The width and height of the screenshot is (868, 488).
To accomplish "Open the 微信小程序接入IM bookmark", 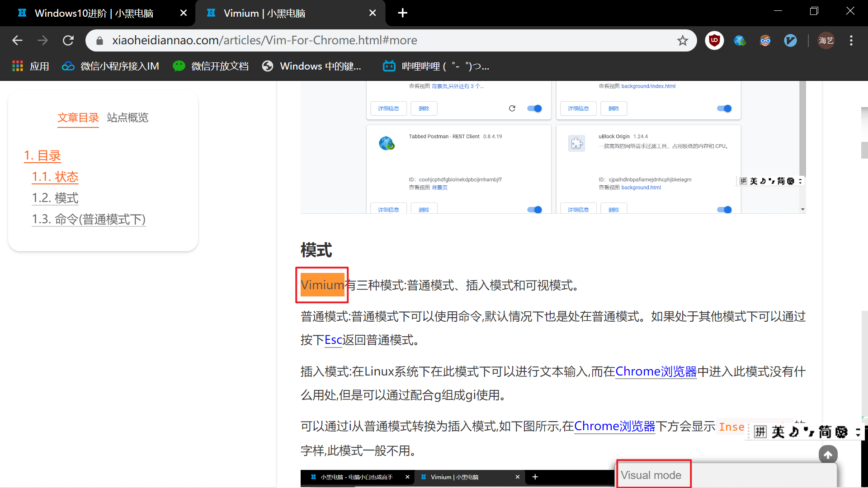I will (x=110, y=66).
